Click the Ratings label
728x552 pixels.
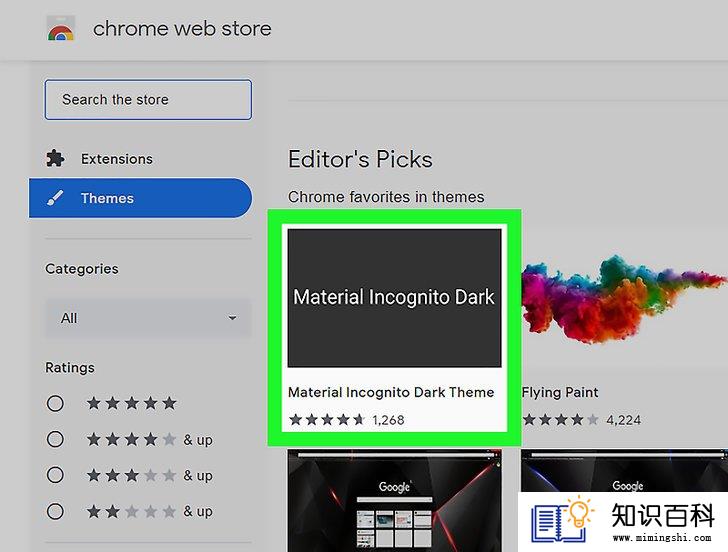70,368
